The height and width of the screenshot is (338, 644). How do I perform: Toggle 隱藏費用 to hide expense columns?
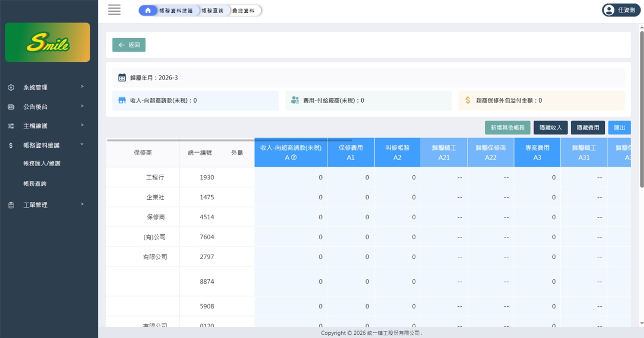pyautogui.click(x=588, y=128)
